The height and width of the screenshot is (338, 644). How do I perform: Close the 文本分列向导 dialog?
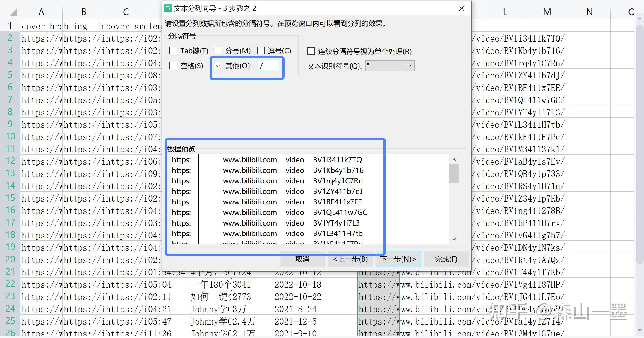tap(461, 8)
